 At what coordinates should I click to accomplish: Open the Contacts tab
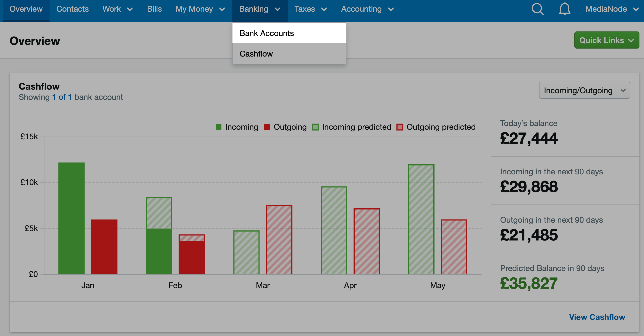[x=73, y=9]
